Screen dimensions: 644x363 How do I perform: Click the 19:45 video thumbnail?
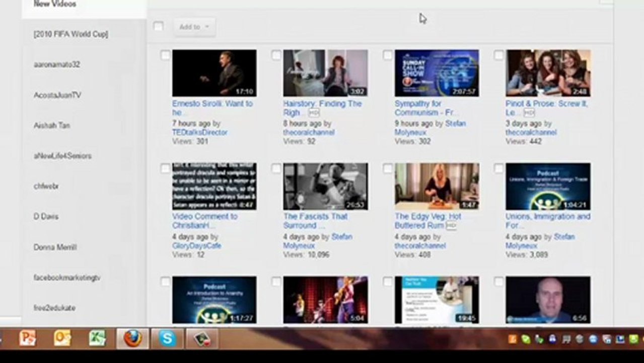(x=437, y=299)
